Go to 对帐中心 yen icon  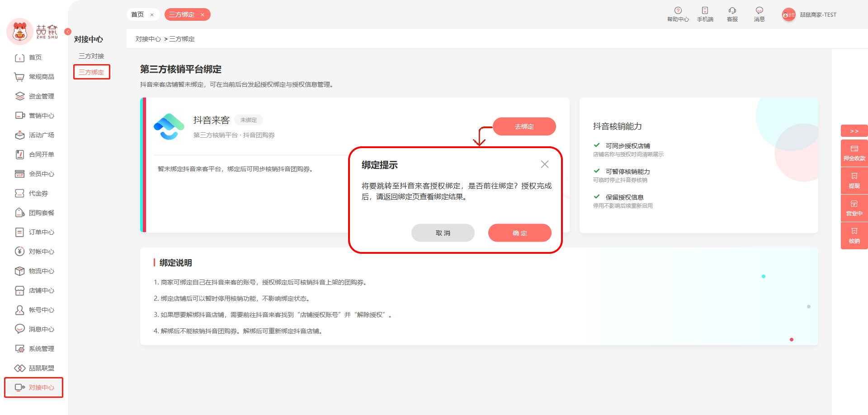pos(19,252)
